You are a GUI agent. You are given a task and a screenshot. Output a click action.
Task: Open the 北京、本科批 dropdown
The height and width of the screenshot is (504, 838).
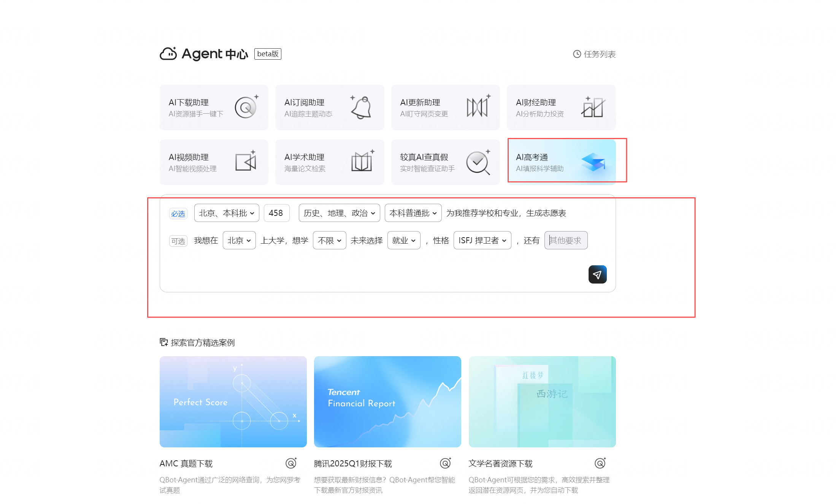pyautogui.click(x=227, y=213)
